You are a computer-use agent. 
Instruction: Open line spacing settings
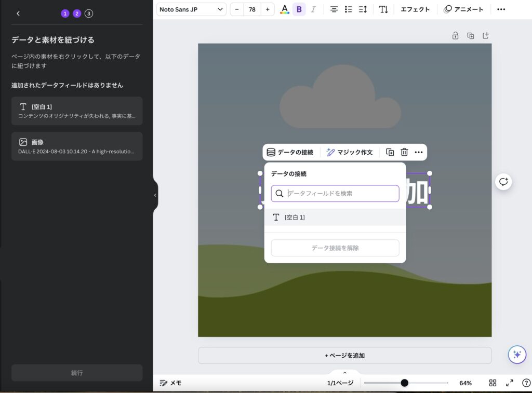(363, 9)
